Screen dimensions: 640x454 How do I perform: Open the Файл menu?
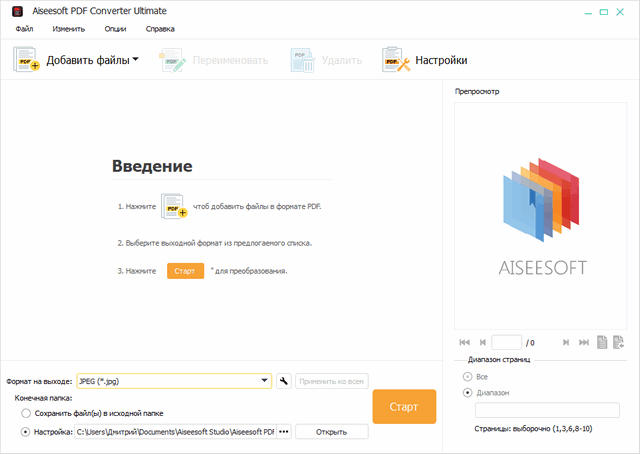[x=24, y=29]
